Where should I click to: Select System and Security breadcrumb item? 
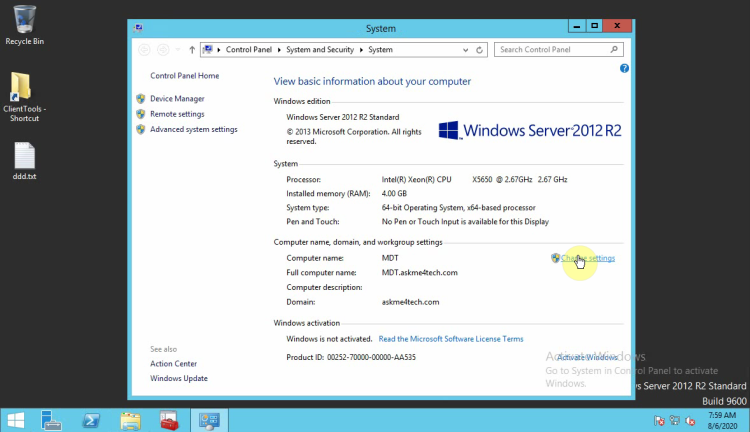[323, 49]
